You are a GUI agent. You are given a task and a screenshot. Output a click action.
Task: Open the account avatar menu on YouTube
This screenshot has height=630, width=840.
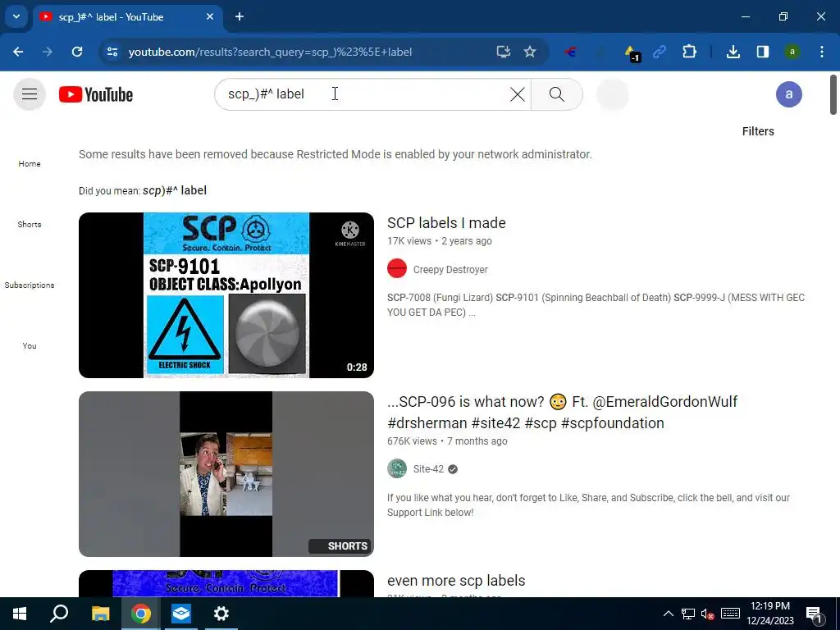click(788, 94)
